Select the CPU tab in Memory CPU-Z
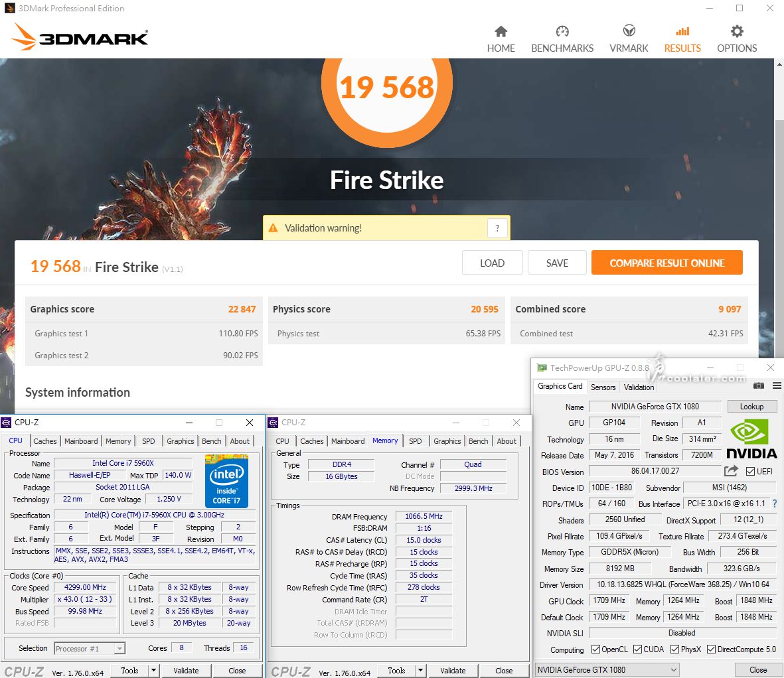The width and height of the screenshot is (784, 678). point(283,441)
